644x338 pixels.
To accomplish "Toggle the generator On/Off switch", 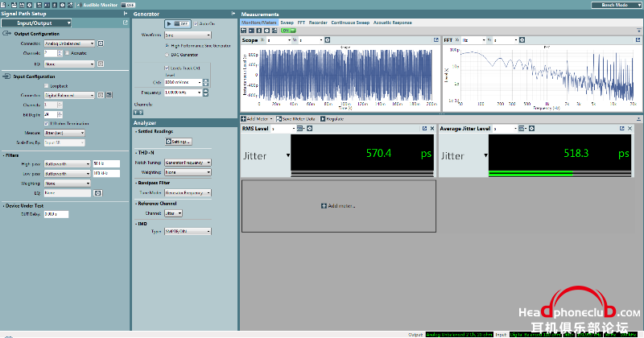I will 177,24.
